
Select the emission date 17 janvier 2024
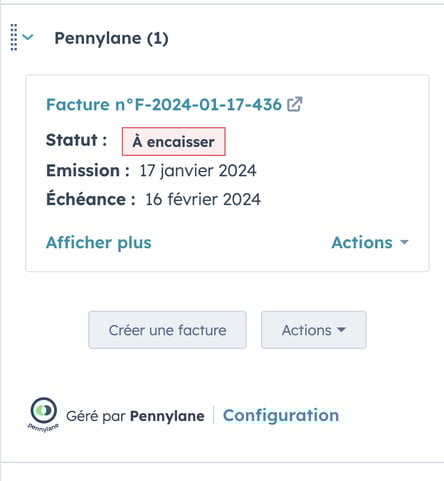point(198,171)
